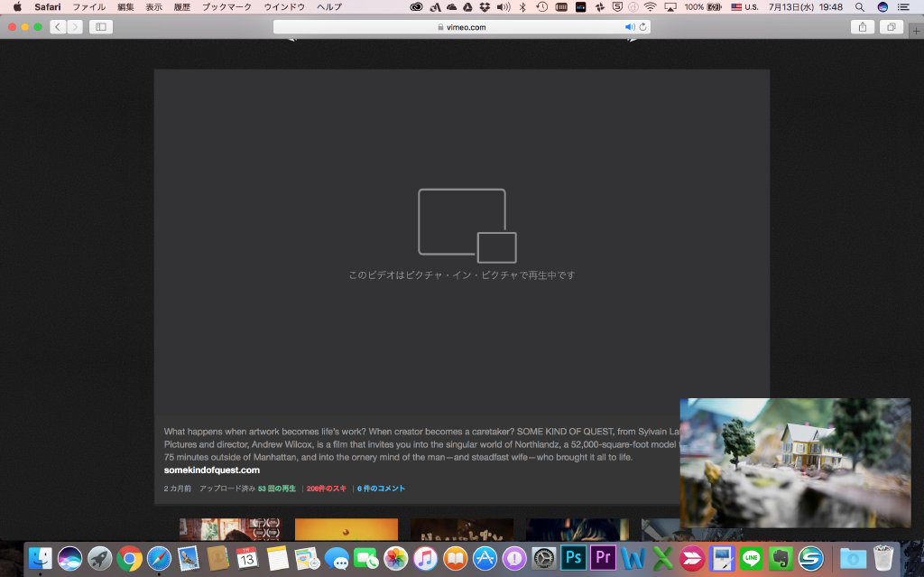Open System Preferences from the Dock

coord(544,558)
